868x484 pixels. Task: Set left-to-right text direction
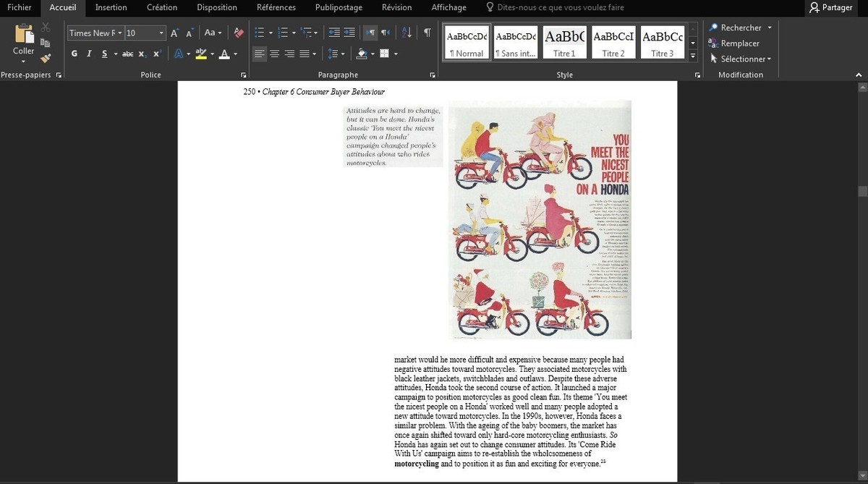click(370, 33)
